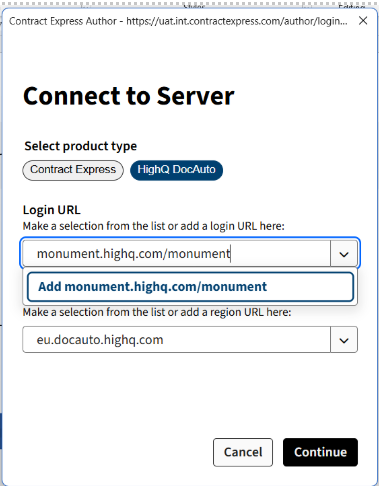The image size is (379, 486).
Task: Click the region URL instruction text
Action: [157, 312]
